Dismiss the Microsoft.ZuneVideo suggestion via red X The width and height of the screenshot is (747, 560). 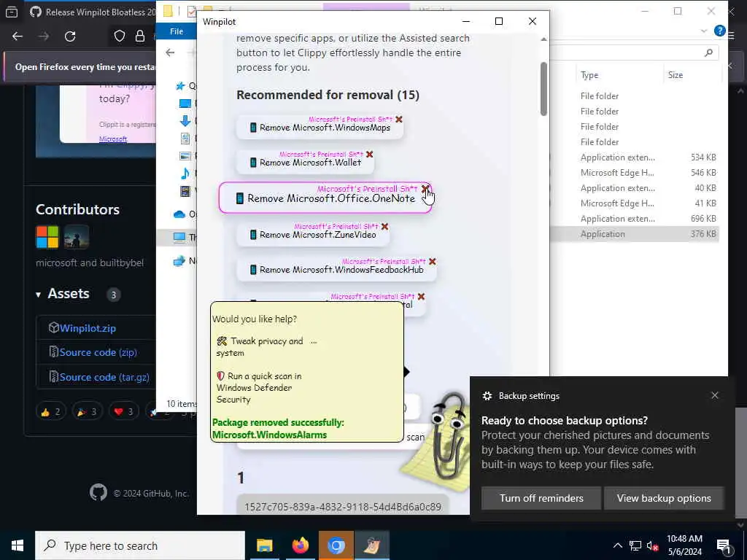[x=384, y=227]
